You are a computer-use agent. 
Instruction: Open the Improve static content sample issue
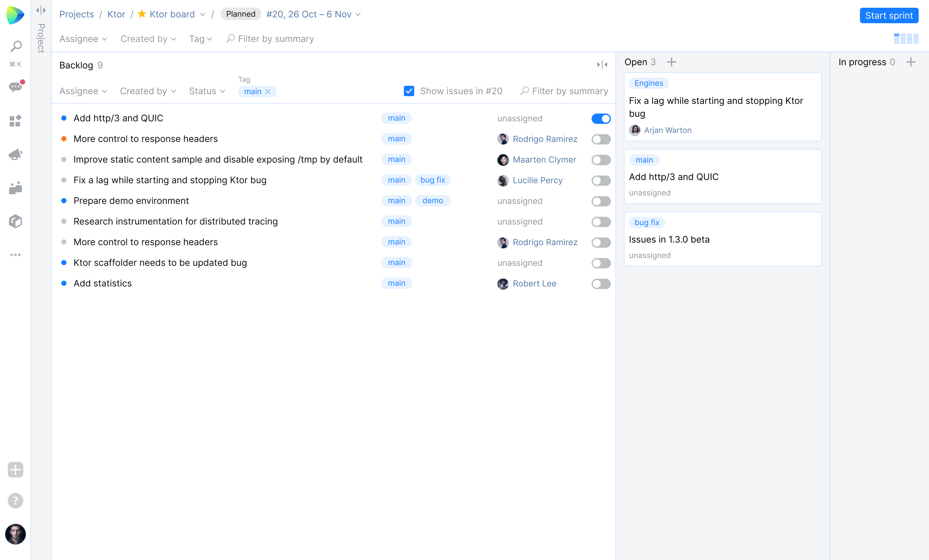[218, 159]
